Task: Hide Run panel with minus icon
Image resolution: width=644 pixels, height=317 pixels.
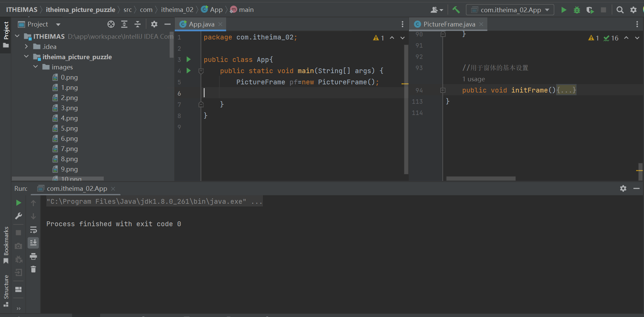Action: (637, 188)
